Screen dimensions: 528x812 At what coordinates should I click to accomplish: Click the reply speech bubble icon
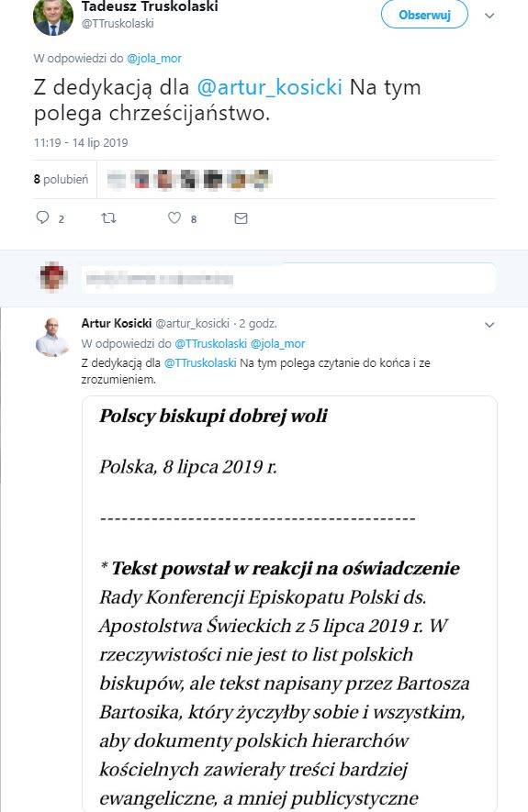[x=42, y=217]
